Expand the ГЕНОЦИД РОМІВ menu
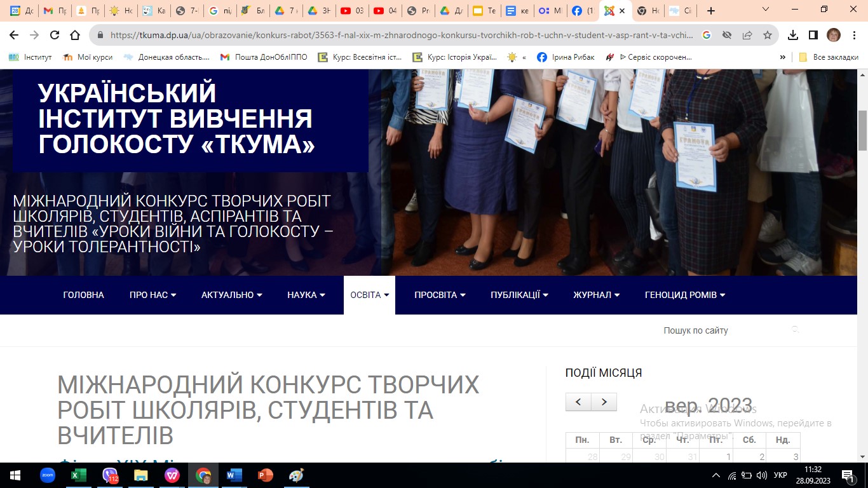The width and height of the screenshot is (868, 488). coord(684,295)
